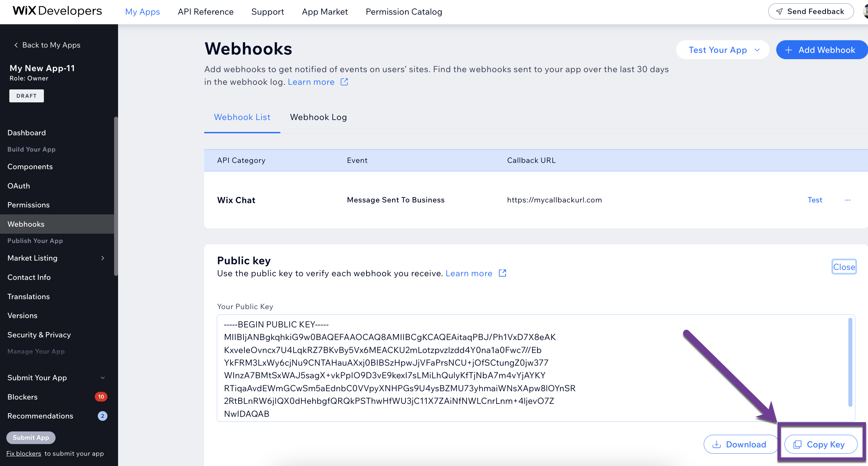Screen dimensions: 868x466
Task: Switch to the Webhook Log tab
Action: pyautogui.click(x=318, y=117)
